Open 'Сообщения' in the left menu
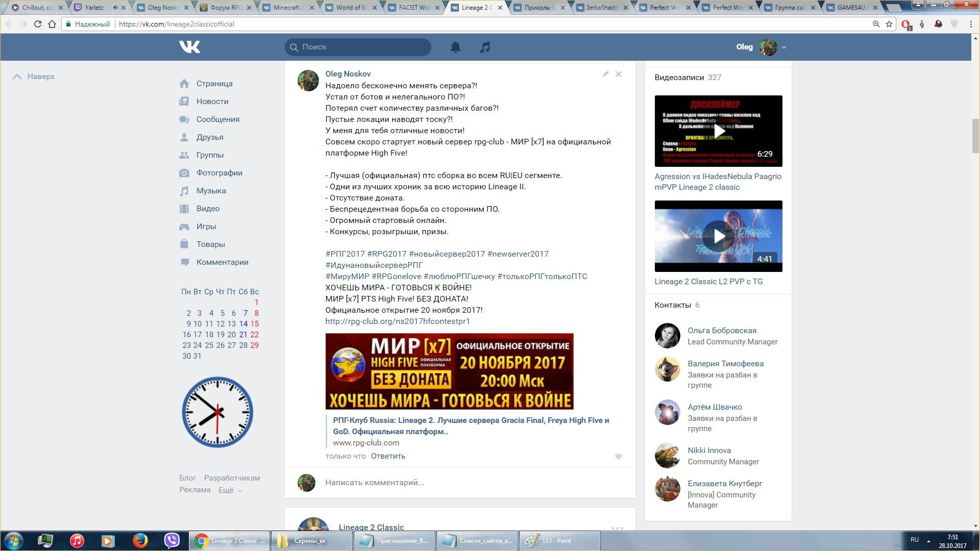The width and height of the screenshot is (980, 551). point(217,119)
